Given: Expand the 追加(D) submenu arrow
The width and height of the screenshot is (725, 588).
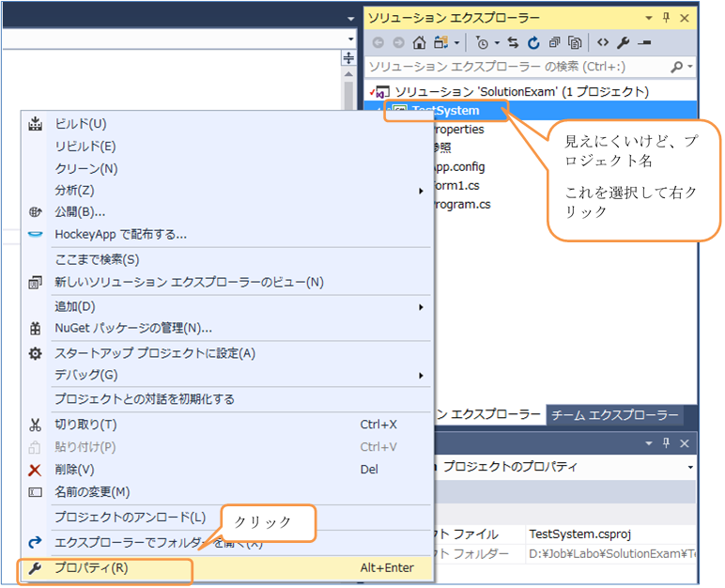Looking at the screenshot, I should pyautogui.click(x=421, y=307).
